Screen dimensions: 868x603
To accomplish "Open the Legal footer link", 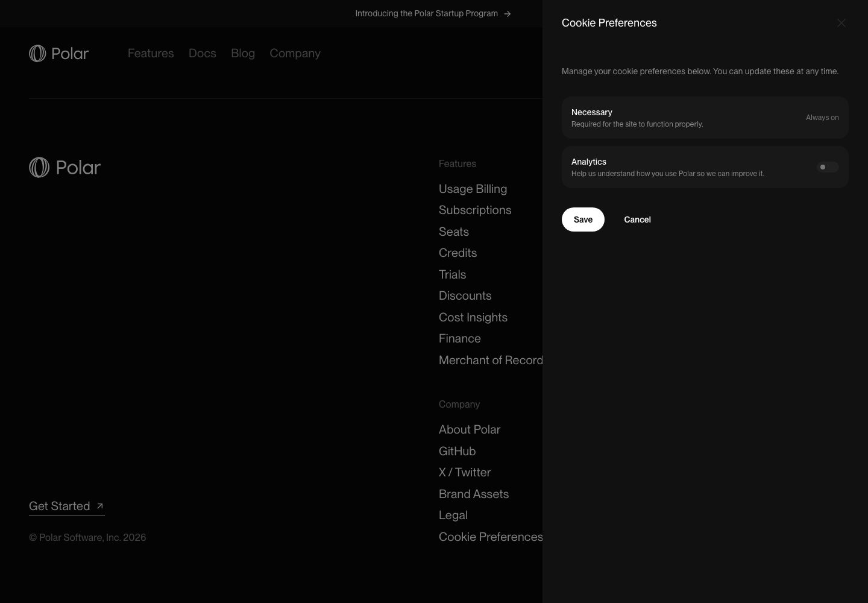I will pyautogui.click(x=453, y=516).
